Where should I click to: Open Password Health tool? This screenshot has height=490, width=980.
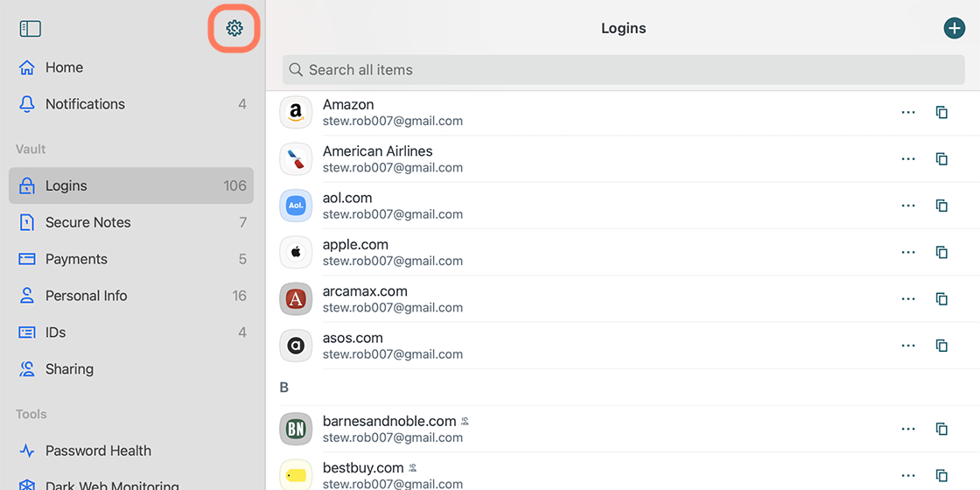coord(131,451)
